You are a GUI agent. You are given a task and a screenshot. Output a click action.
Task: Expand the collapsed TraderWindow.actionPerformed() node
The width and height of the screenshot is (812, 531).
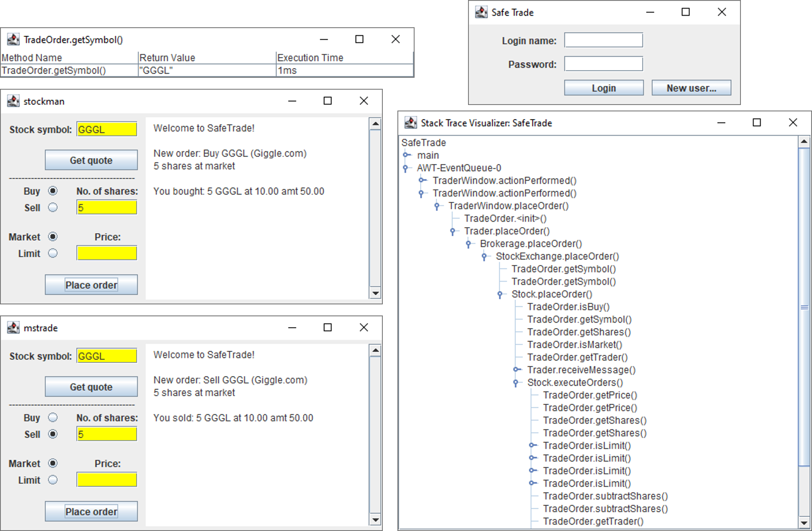422,180
